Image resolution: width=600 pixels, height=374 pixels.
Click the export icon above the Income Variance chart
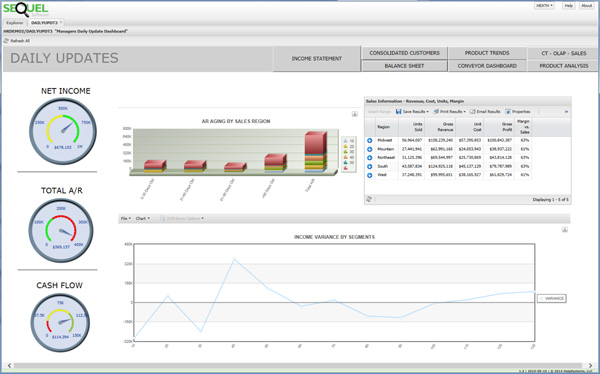coord(565,230)
